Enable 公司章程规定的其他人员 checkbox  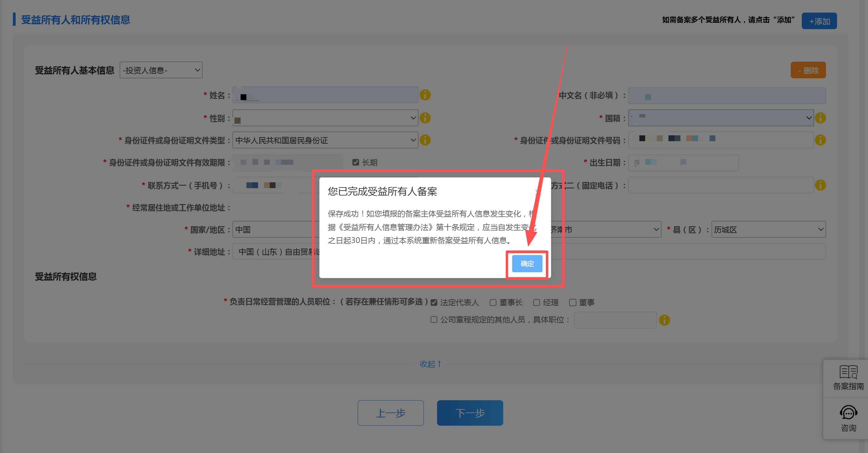pos(434,319)
